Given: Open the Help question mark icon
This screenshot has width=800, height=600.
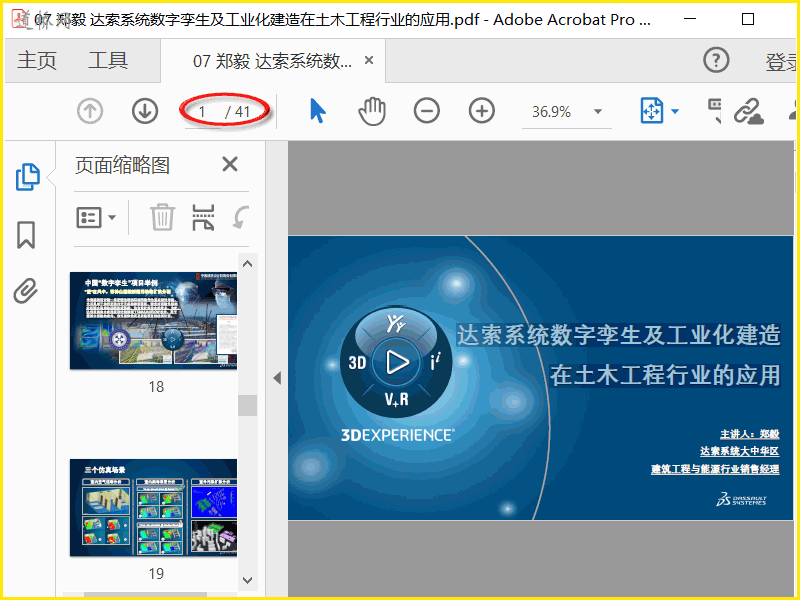Looking at the screenshot, I should tap(716, 60).
